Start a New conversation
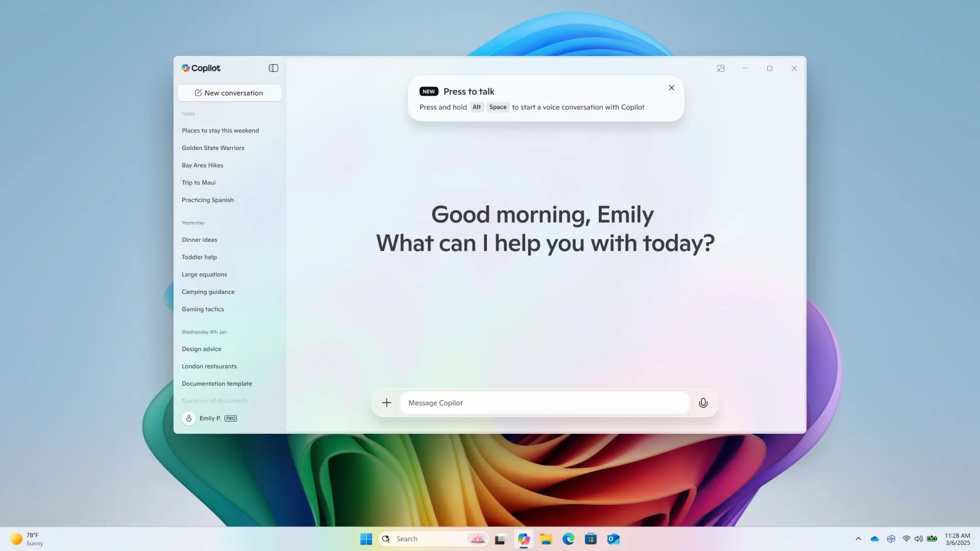Viewport: 980px width, 551px height. 229,93
